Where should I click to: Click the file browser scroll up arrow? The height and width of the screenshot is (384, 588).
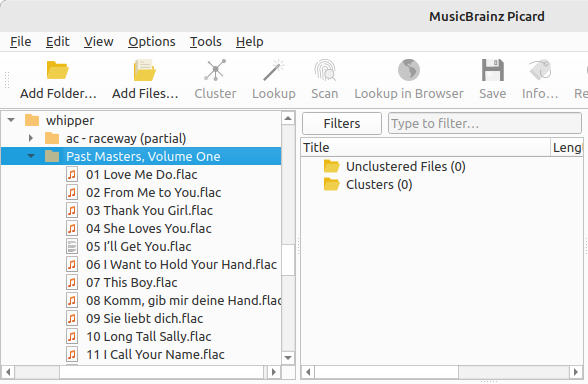click(x=288, y=118)
